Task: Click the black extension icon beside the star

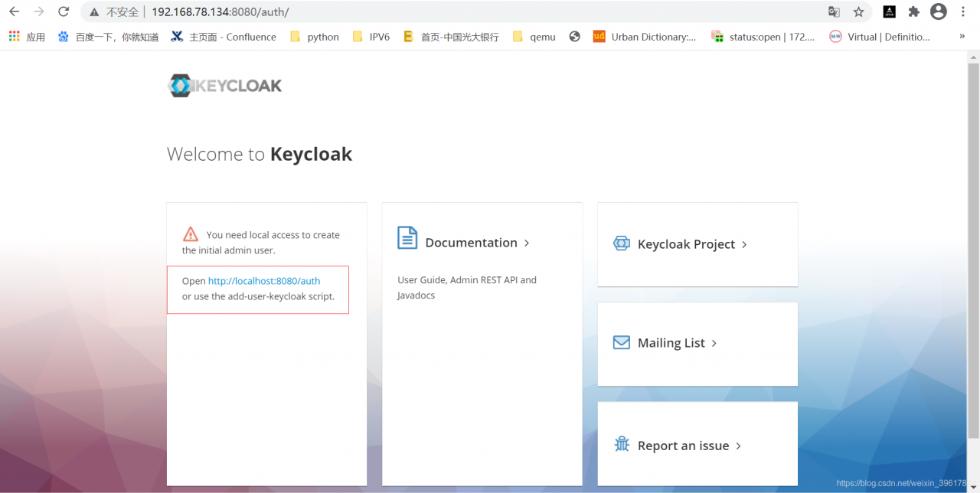Action: pyautogui.click(x=889, y=11)
